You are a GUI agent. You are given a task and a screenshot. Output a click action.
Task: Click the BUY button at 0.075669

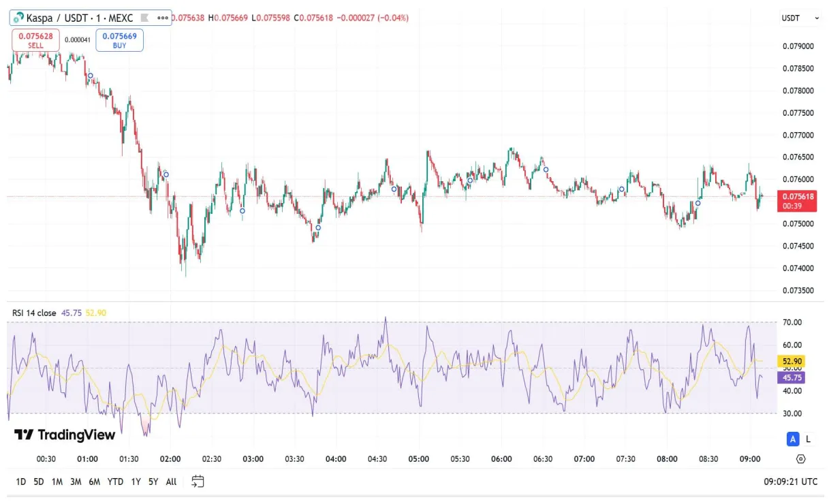[119, 40]
